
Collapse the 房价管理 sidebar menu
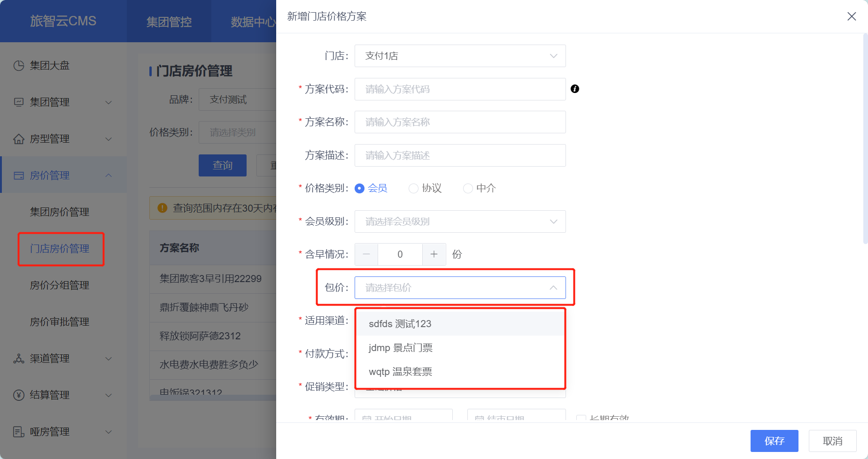tap(108, 176)
